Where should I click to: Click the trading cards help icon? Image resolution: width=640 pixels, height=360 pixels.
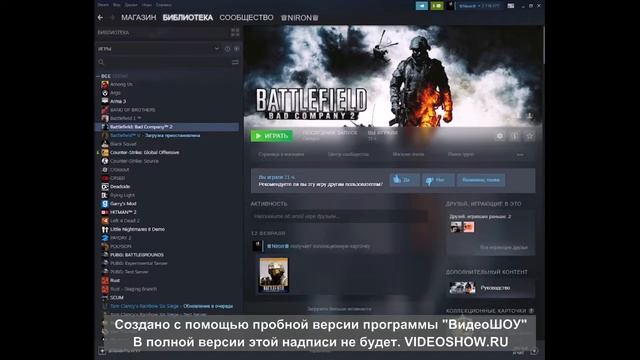coord(531,311)
